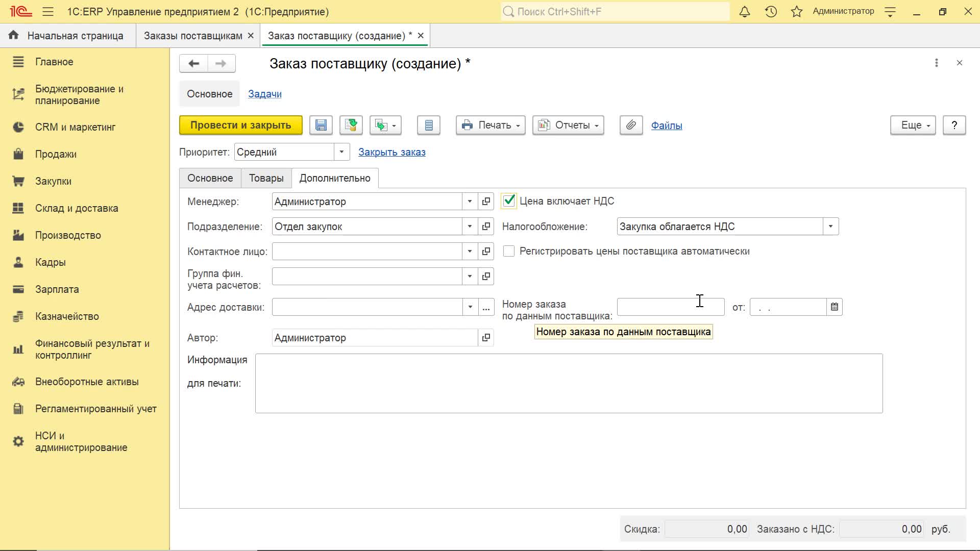Screen dimensions: 980x551
Task: Go back with the left arrow
Action: point(193,63)
